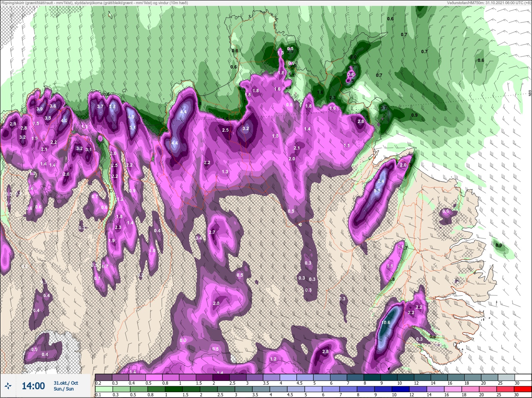Select the red rain-scale swatch at 30
The width and height of the screenshot is (532, 398).
(x=523, y=389)
